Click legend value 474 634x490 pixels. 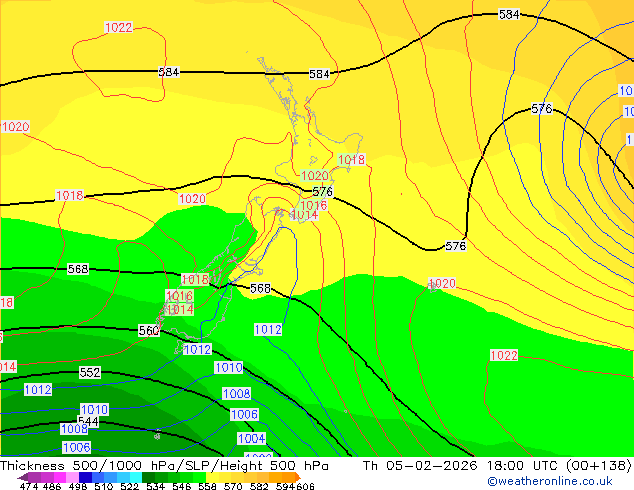click(x=29, y=486)
